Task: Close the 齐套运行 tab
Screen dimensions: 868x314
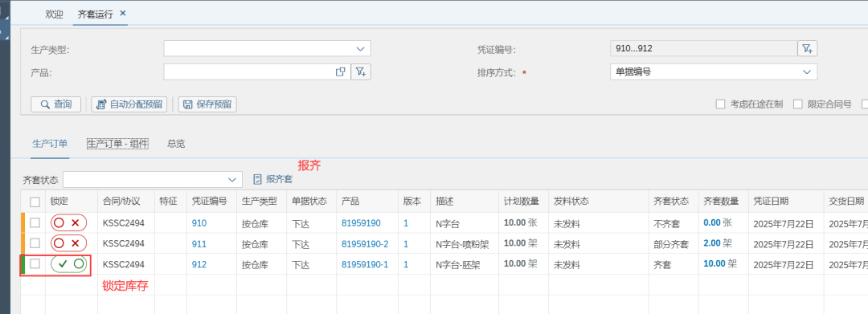Action: [x=123, y=14]
